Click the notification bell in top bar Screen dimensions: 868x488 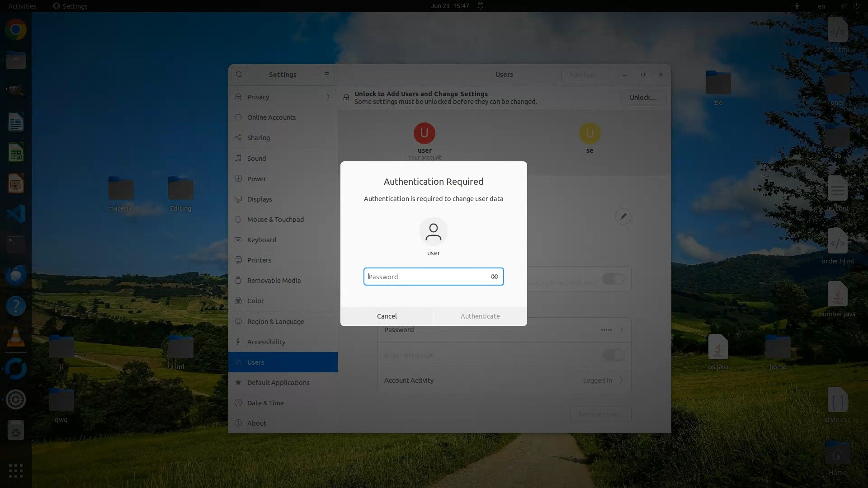click(481, 6)
